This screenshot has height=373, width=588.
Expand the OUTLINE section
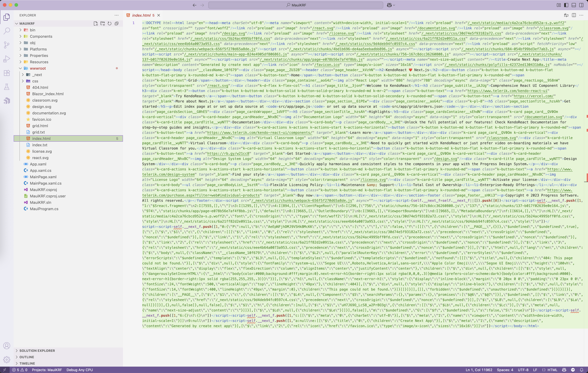[68, 357]
